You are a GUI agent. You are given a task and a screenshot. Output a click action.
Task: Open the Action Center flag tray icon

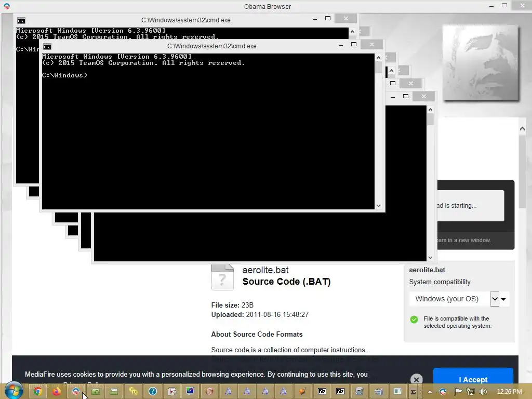pos(458,392)
